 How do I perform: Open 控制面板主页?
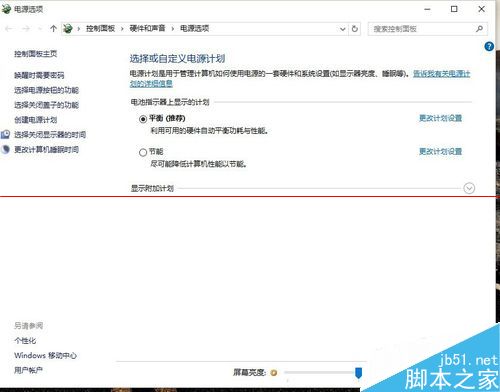click(x=36, y=54)
